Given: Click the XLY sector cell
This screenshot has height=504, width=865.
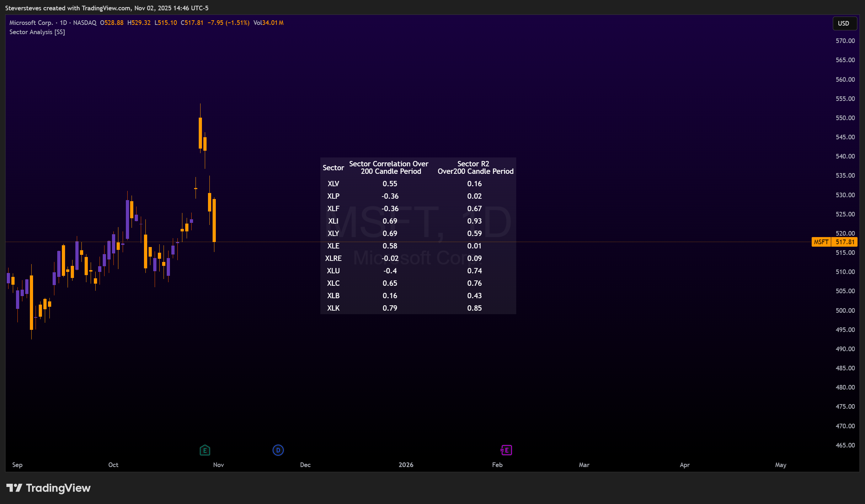Looking at the screenshot, I should (333, 234).
